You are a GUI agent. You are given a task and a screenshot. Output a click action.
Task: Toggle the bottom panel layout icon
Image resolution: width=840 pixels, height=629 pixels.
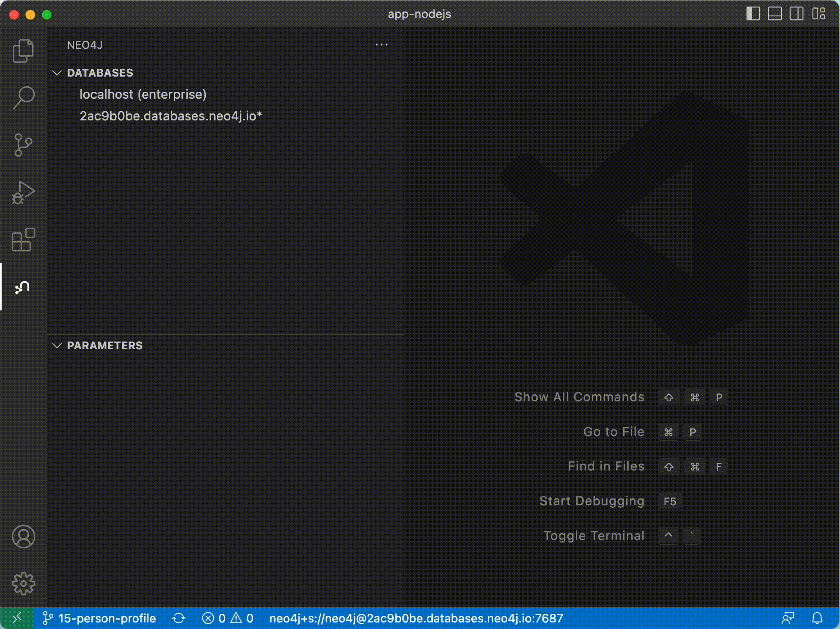[x=775, y=14]
